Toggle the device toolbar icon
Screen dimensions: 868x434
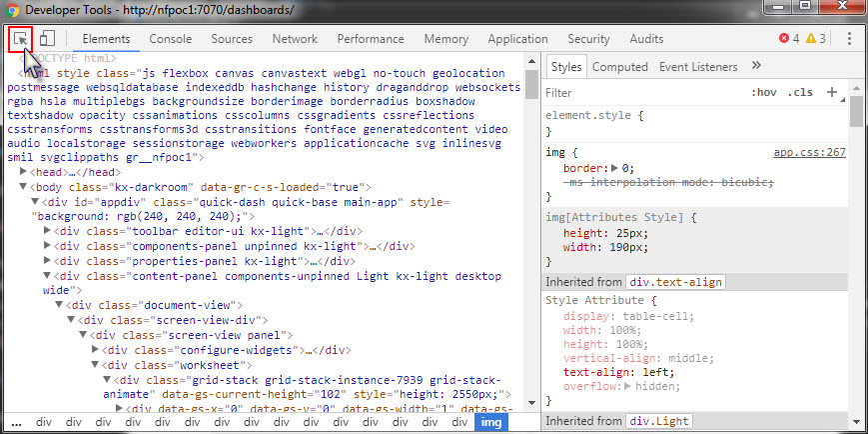47,39
